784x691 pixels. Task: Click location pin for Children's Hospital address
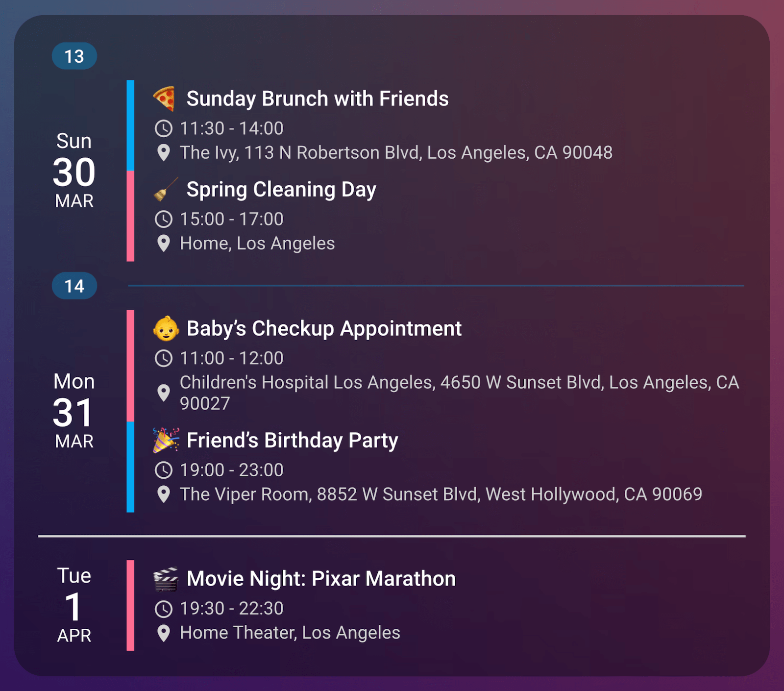click(x=164, y=393)
